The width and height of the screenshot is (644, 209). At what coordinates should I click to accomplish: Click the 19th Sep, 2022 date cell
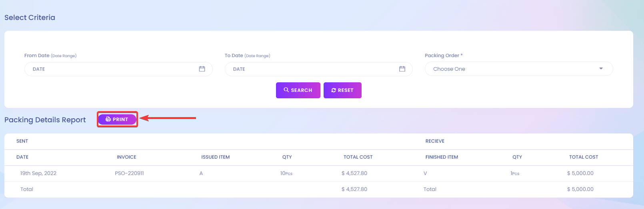(x=38, y=173)
